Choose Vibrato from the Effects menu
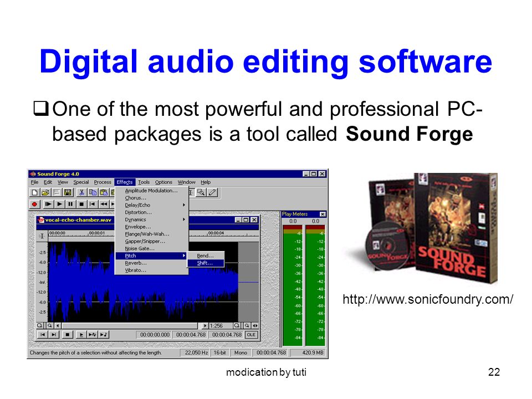The height and width of the screenshot is (399, 532). tap(152, 270)
